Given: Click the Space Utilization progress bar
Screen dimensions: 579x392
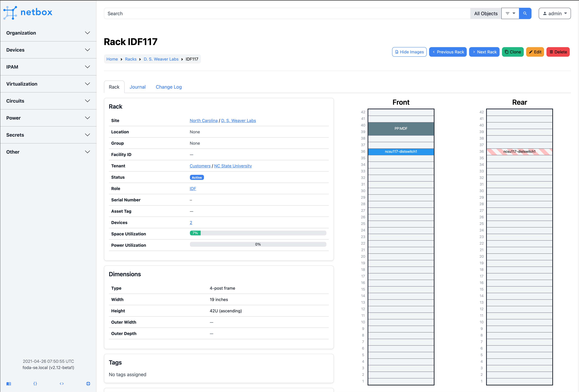Looking at the screenshot, I should click(258, 233).
